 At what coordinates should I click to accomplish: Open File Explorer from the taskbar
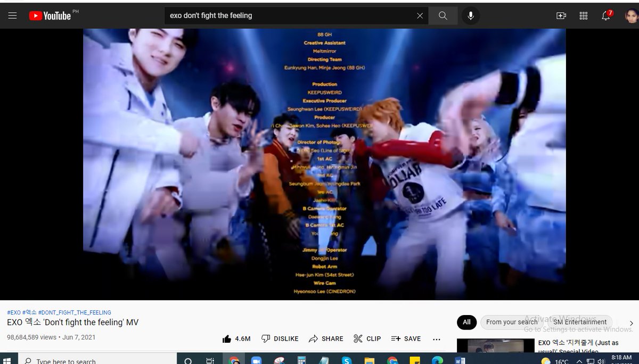[x=370, y=361]
